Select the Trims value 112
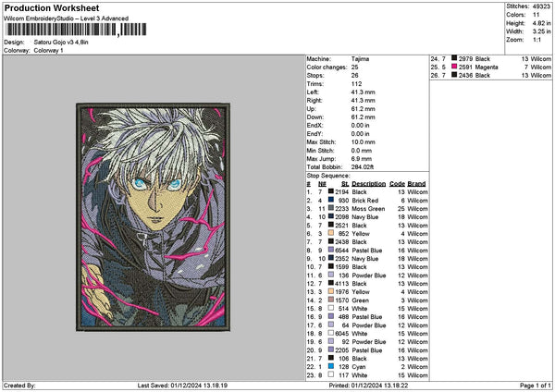555x392 pixels. pyautogui.click(x=356, y=84)
